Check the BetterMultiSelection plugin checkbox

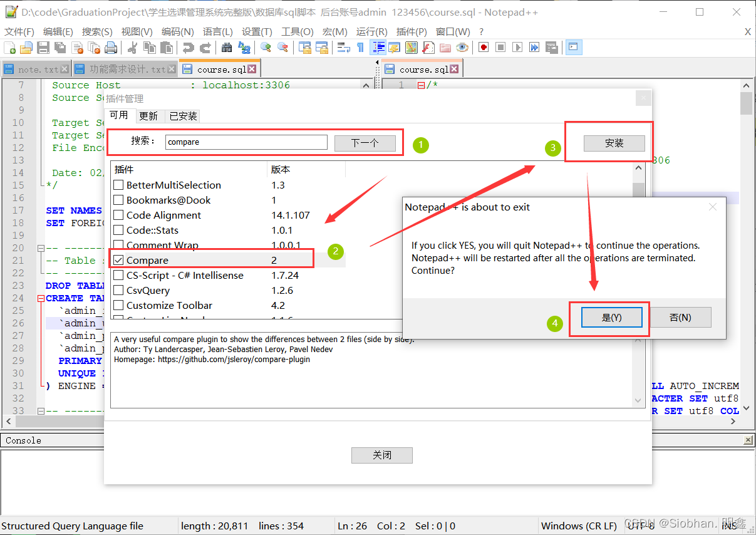coord(118,185)
